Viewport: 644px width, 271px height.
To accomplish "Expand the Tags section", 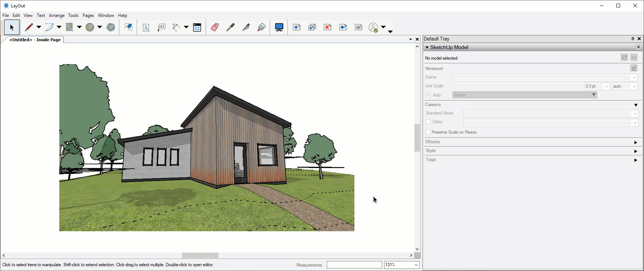I will tap(636, 160).
